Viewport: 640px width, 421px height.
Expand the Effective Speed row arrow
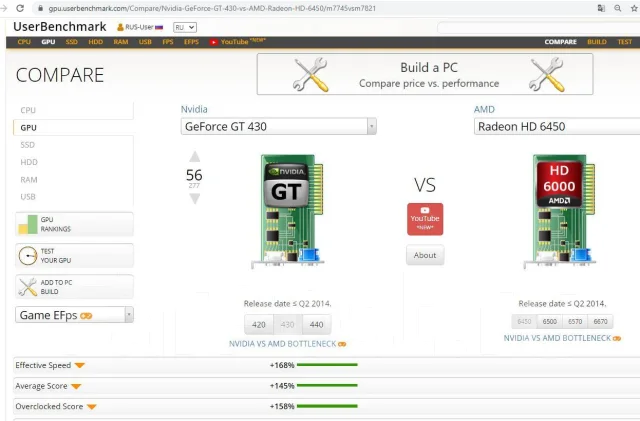point(80,365)
